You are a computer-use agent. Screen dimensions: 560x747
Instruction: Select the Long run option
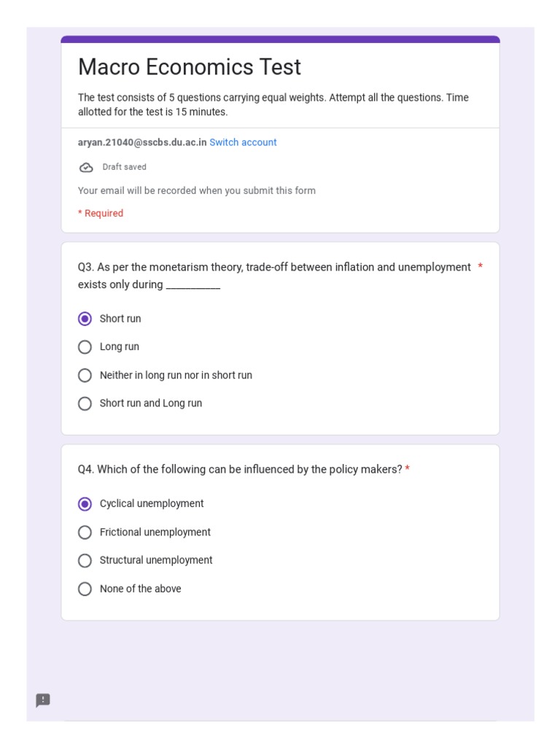pyautogui.click(x=85, y=347)
